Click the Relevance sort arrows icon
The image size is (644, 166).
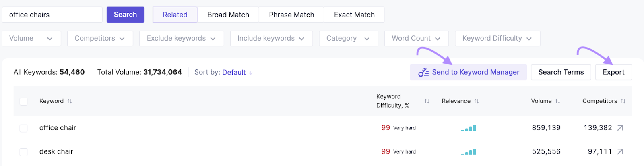pyautogui.click(x=477, y=101)
